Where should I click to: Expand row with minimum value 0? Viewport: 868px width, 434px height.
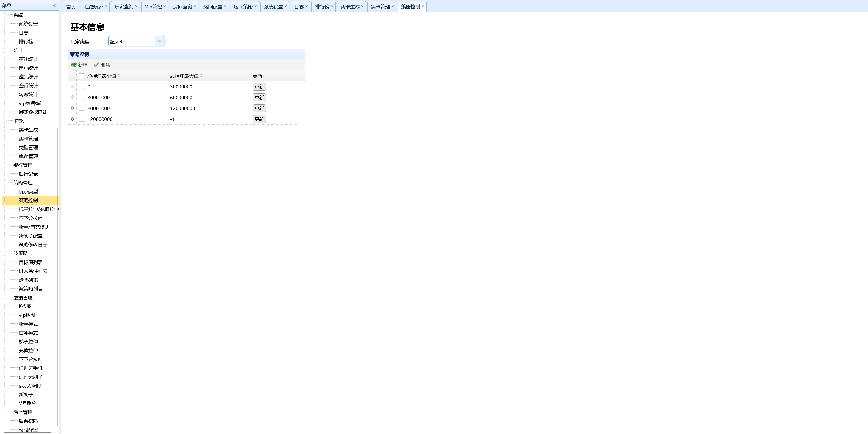point(72,87)
